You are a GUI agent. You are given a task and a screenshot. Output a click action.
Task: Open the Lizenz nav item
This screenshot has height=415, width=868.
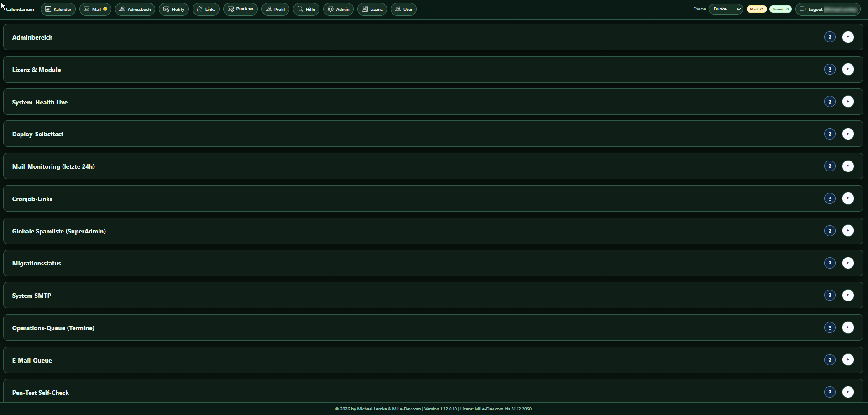coord(372,9)
